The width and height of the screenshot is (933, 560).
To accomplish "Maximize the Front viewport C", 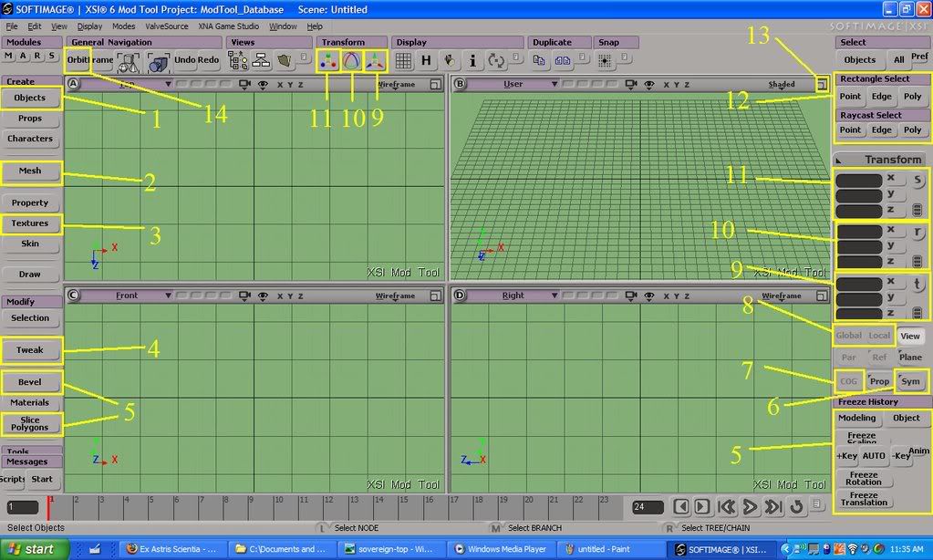I will pyautogui.click(x=436, y=296).
